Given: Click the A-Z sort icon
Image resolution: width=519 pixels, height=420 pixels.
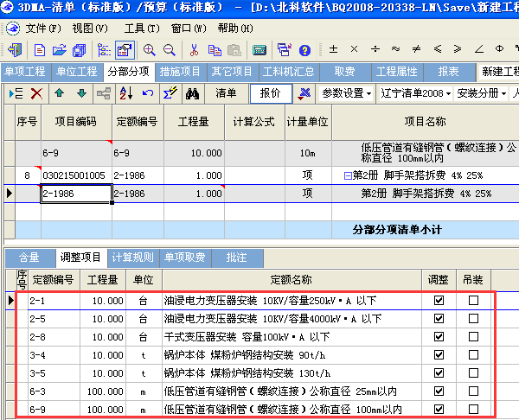Looking at the screenshot, I should 126,93.
